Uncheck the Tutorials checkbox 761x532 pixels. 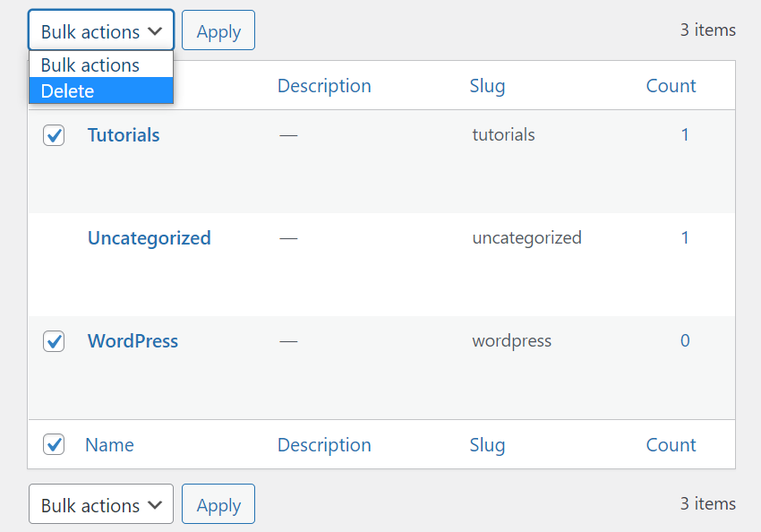53,134
